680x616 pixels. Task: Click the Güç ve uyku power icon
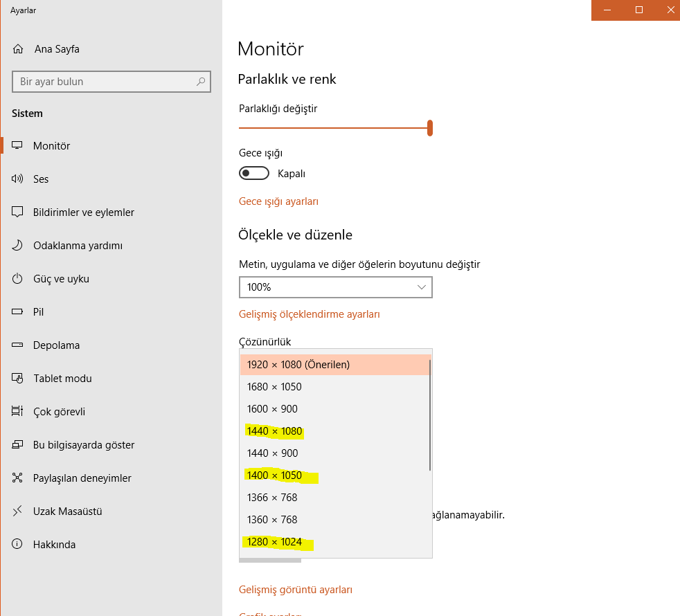(x=17, y=278)
